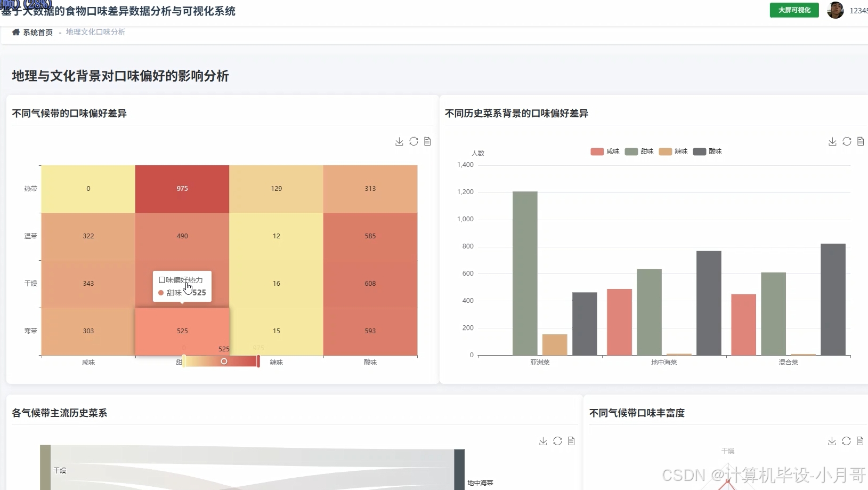The width and height of the screenshot is (868, 490).
Task: Click the 酸味 bar for 亚洲菜
Action: click(x=585, y=324)
